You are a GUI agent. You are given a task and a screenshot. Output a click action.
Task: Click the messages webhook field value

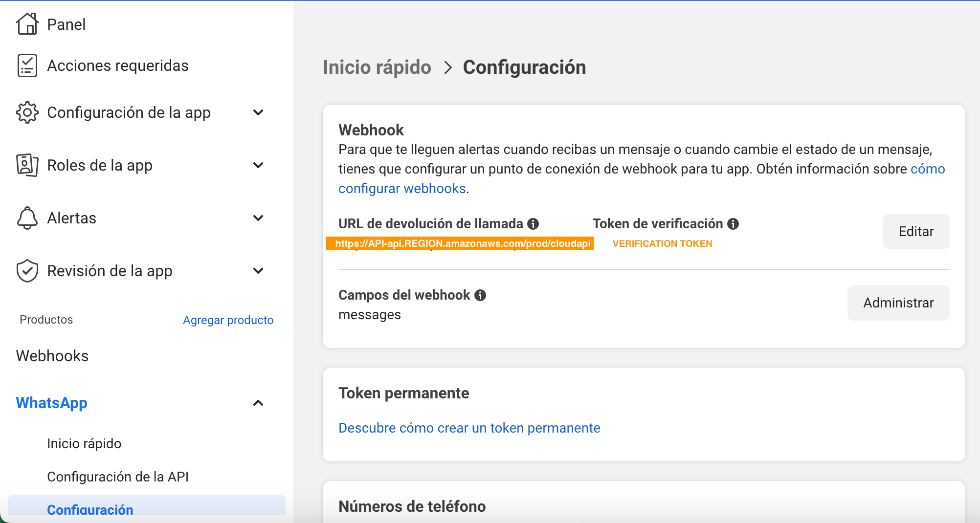click(369, 315)
